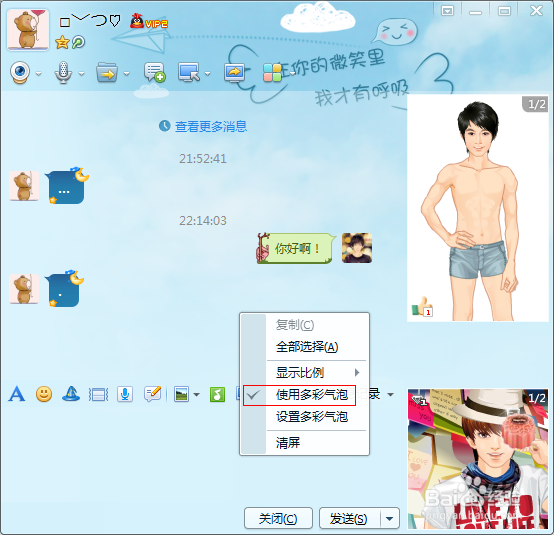Click the 发送(S) button
554x535 pixels.
[x=350, y=518]
